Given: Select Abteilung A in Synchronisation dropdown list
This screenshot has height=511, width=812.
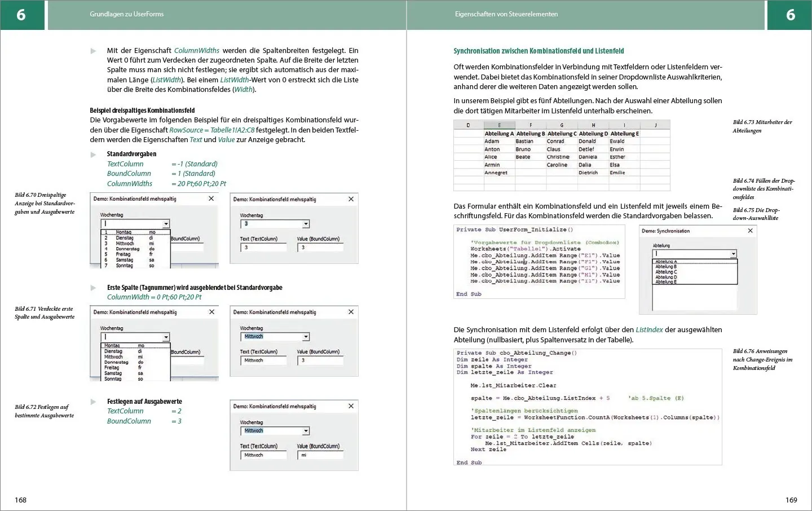Looking at the screenshot, I should coord(695,262).
